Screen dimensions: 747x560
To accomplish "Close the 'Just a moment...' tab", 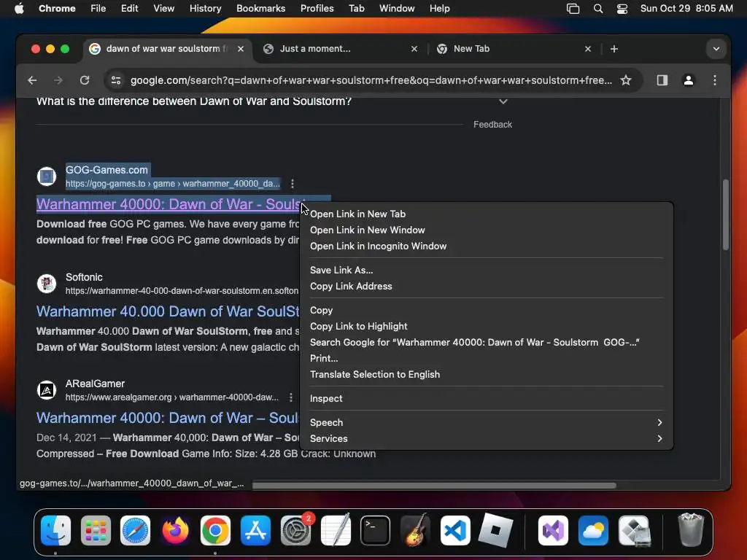I will tap(414, 49).
